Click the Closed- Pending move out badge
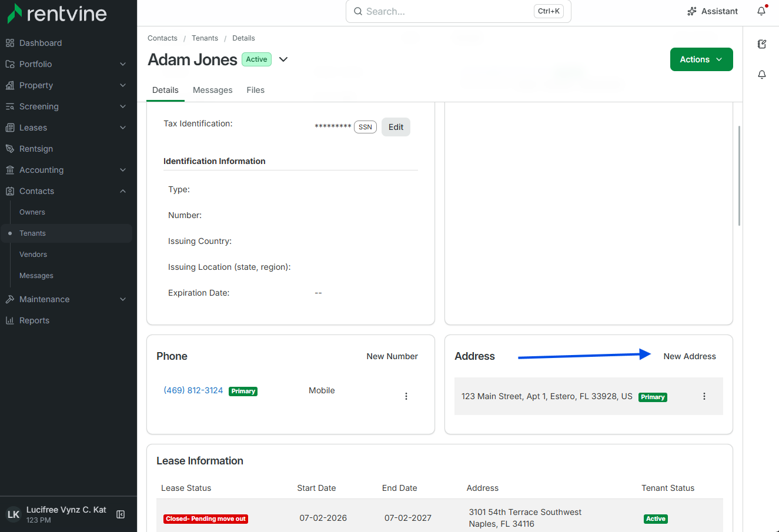The height and width of the screenshot is (532, 779). pos(206,518)
